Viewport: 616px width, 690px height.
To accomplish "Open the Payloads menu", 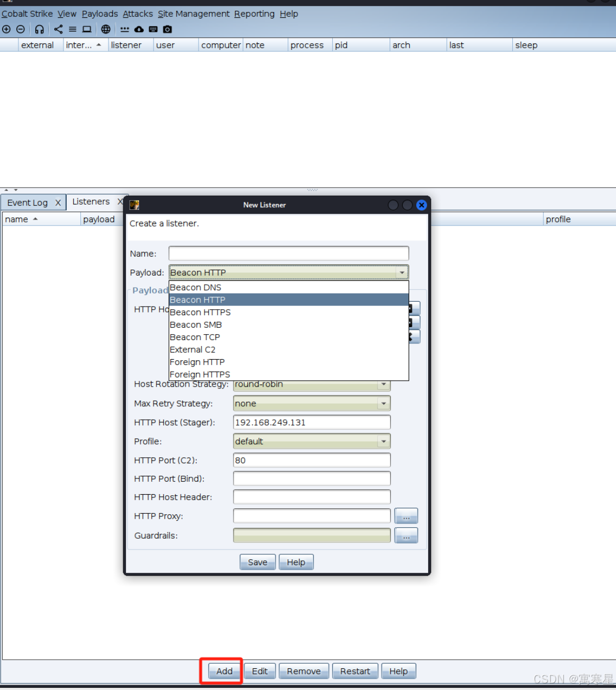I will (x=100, y=14).
